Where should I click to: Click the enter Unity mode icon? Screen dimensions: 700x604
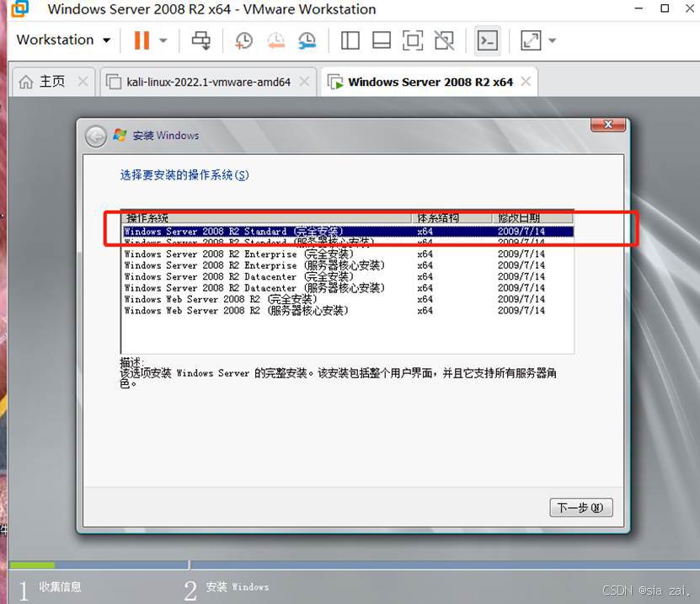[444, 40]
